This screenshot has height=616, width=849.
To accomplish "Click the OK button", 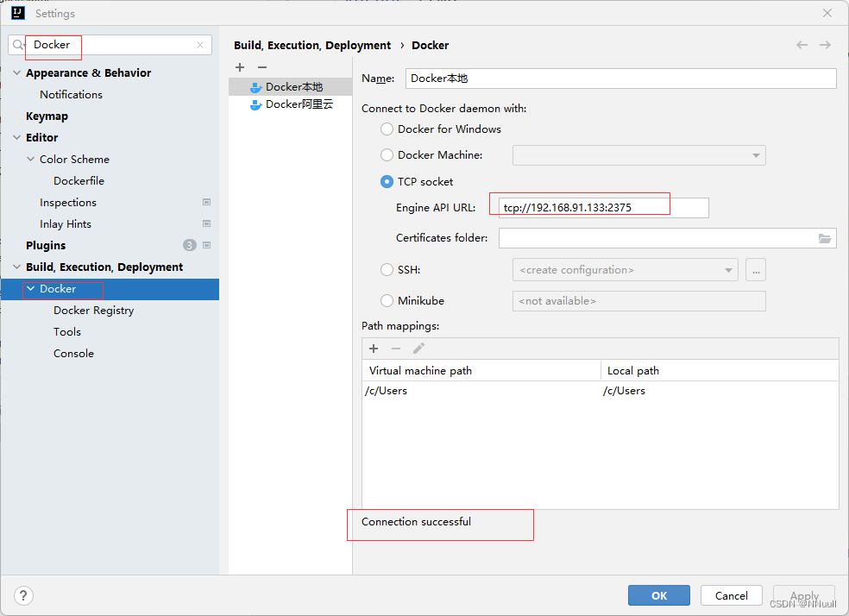I will click(x=659, y=595).
